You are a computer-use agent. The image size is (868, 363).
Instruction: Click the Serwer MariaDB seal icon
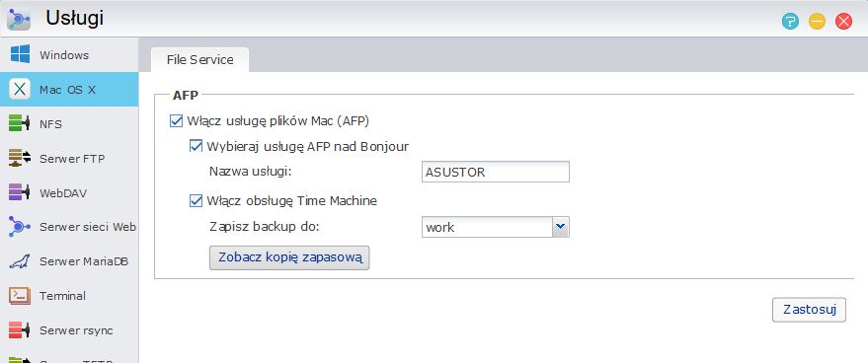pos(20,261)
